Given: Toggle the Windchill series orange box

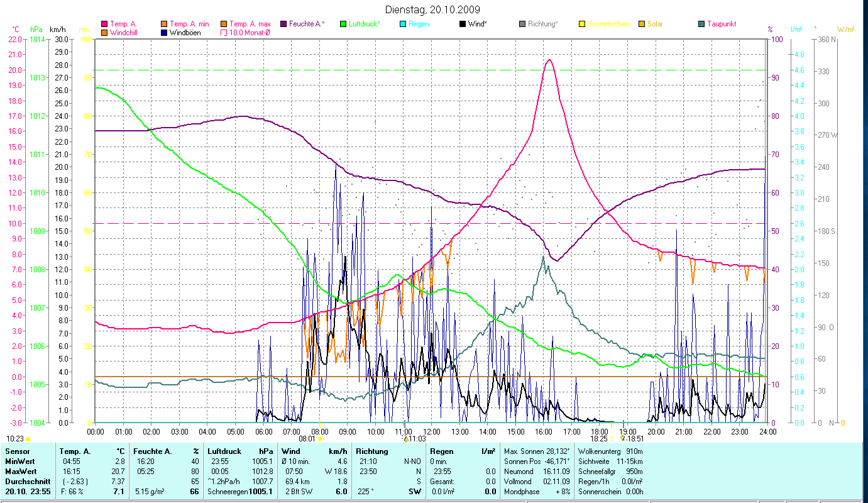Looking at the screenshot, I should click(104, 32).
